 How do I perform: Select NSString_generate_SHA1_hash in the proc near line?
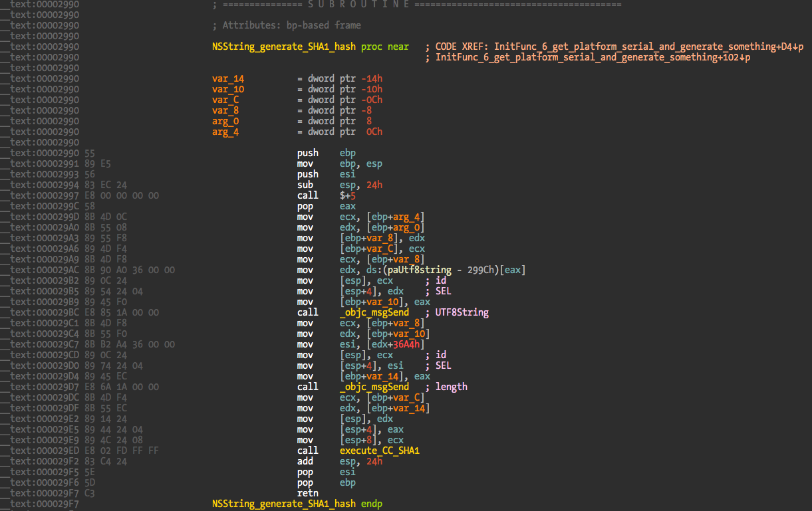point(283,47)
